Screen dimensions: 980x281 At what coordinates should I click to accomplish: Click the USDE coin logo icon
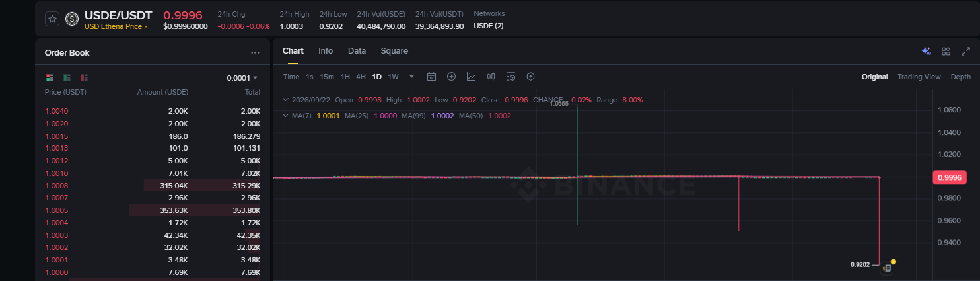click(x=72, y=19)
